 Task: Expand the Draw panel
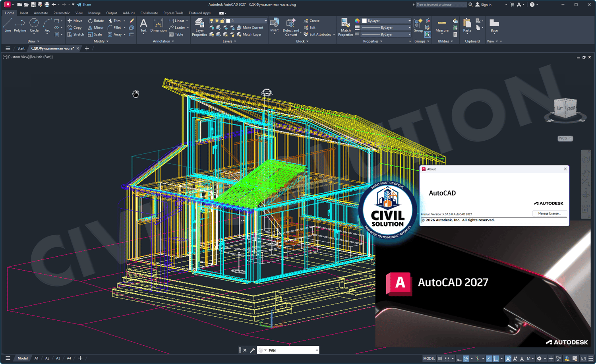point(33,41)
